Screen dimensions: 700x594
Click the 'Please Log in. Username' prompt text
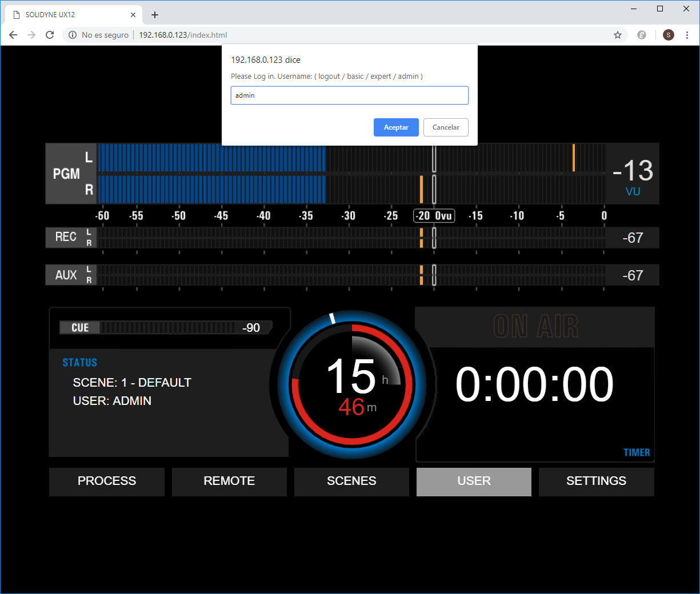(327, 77)
